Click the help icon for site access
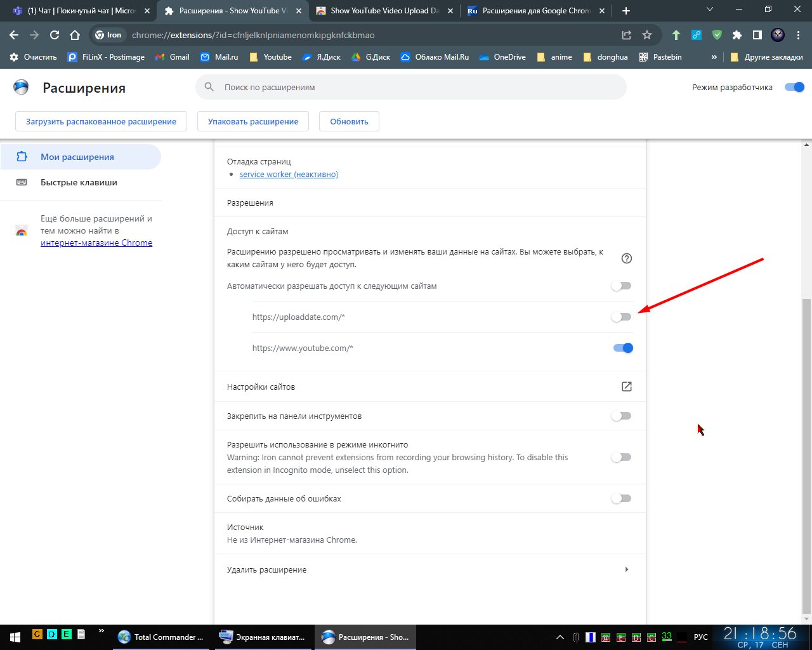The image size is (812, 650). [626, 258]
